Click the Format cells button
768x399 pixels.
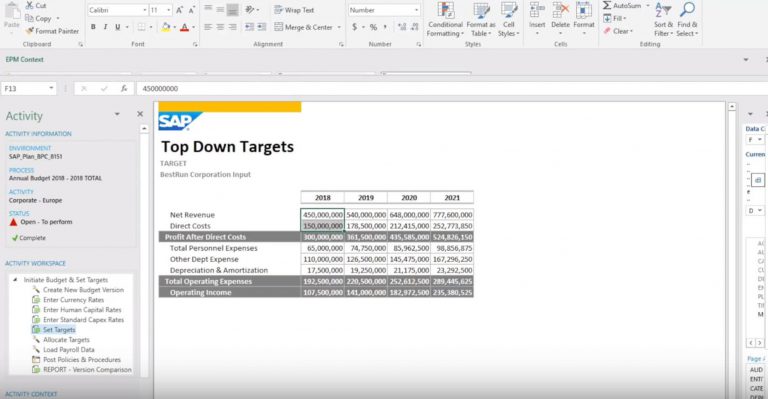584,19
